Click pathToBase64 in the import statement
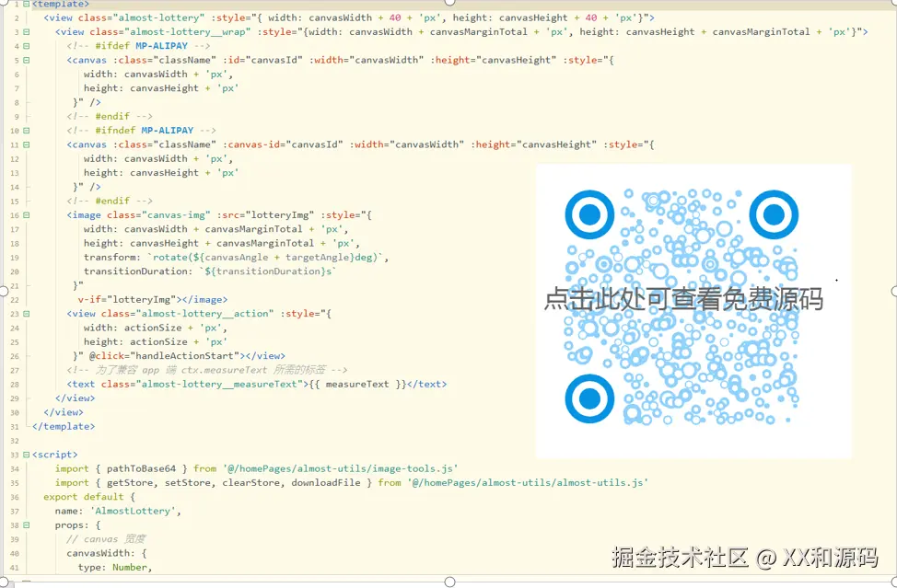Screen dimensions: 897x588 [x=141, y=468]
